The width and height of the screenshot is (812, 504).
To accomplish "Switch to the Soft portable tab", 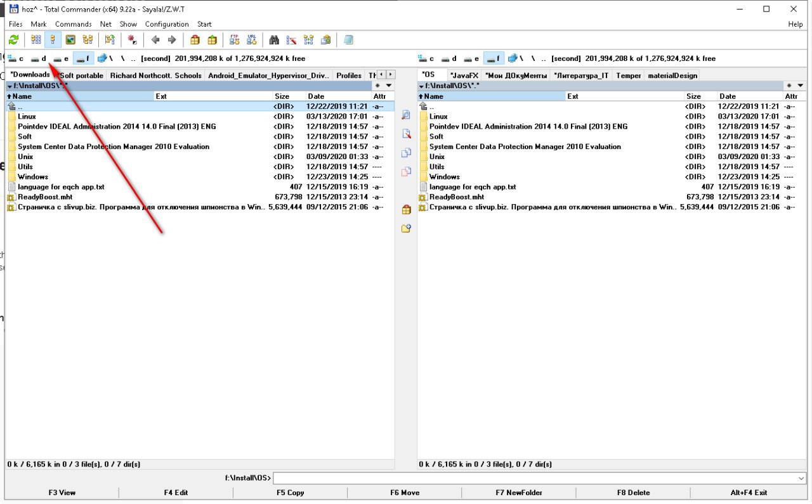I will click(81, 75).
